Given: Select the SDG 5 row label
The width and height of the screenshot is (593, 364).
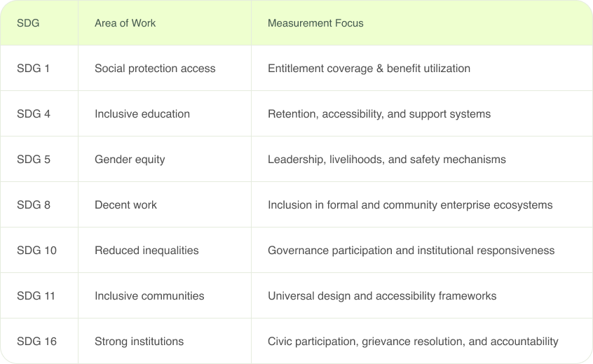Looking at the screenshot, I should point(34,160).
